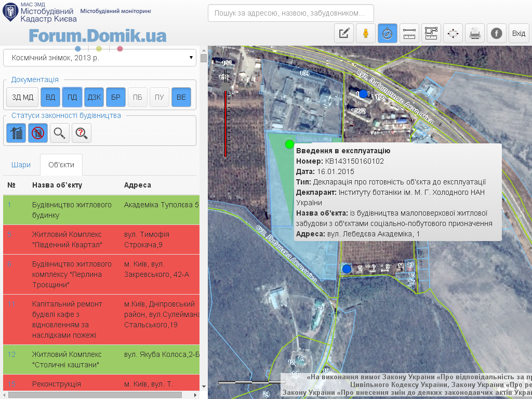Screen dimensions: 532x399
Task: Toggle the ВД documentation layer
Action: 50,97
